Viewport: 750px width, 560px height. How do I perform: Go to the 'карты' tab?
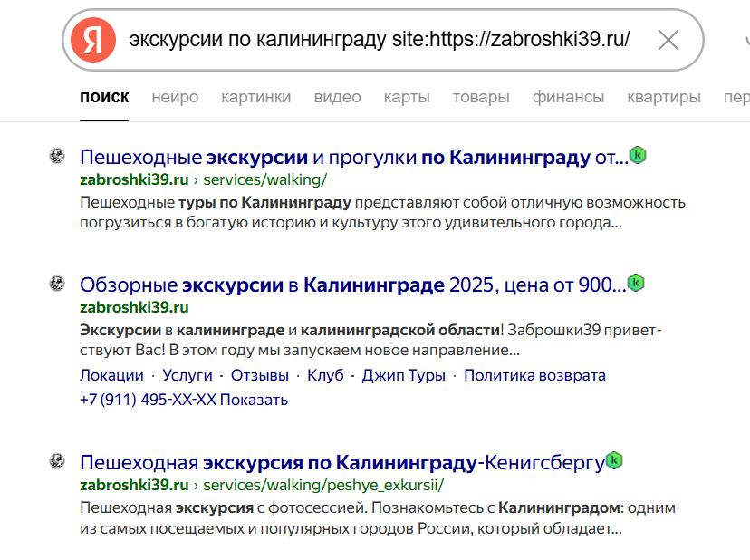[x=407, y=97]
